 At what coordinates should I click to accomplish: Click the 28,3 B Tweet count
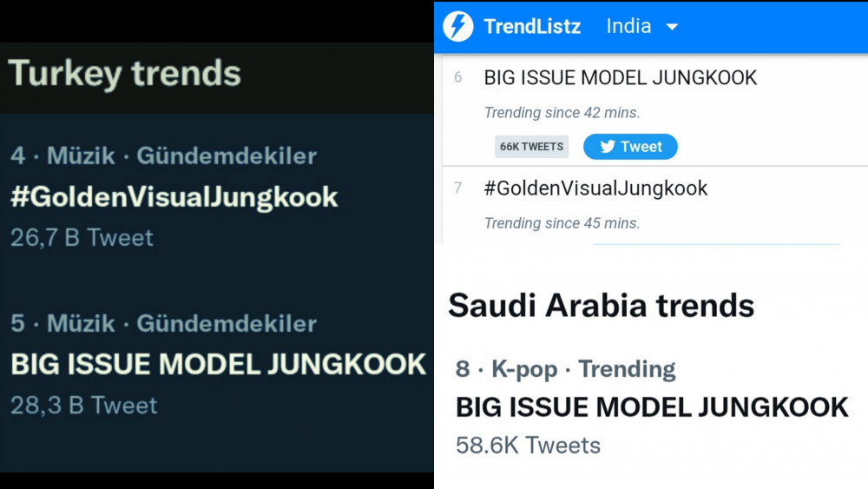tap(84, 406)
